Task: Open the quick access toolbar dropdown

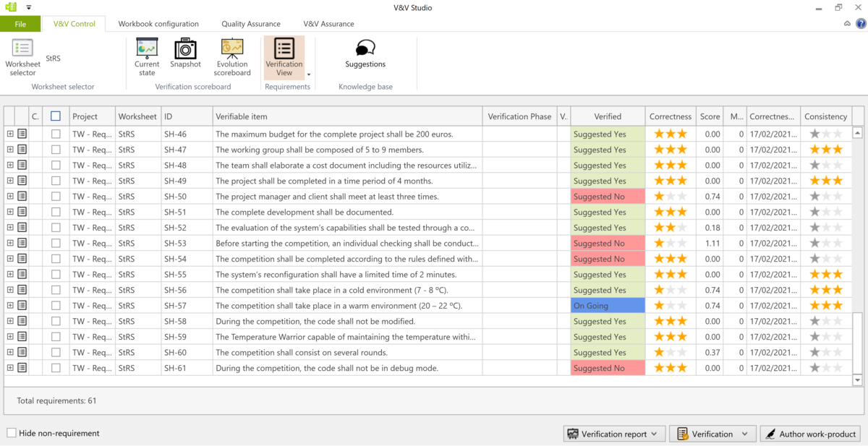Action: coord(29,8)
